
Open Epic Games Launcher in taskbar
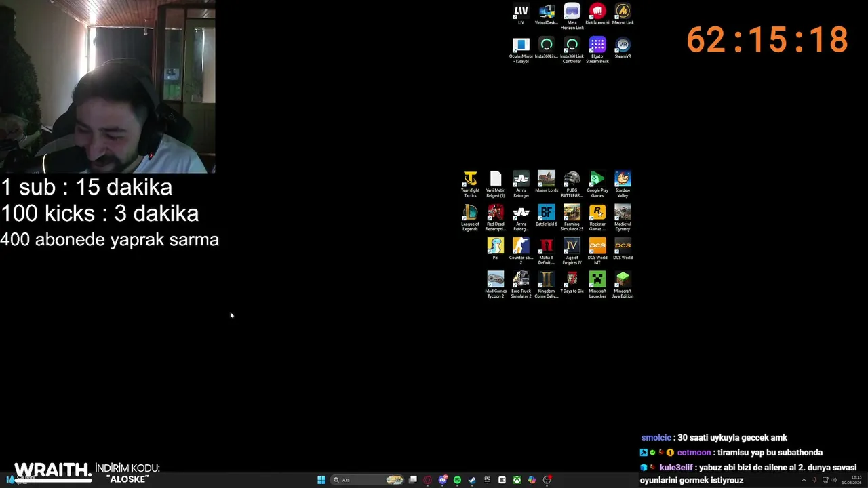487,480
